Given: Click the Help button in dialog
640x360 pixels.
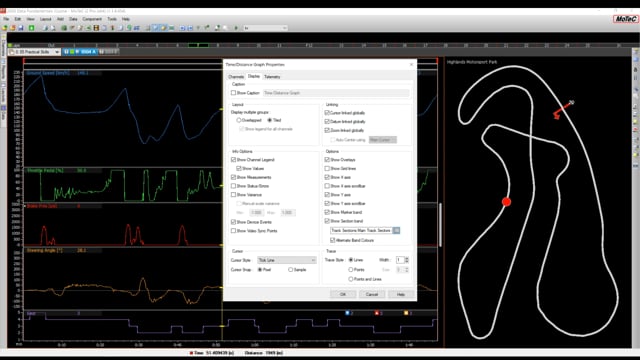Looking at the screenshot, I should (x=401, y=294).
